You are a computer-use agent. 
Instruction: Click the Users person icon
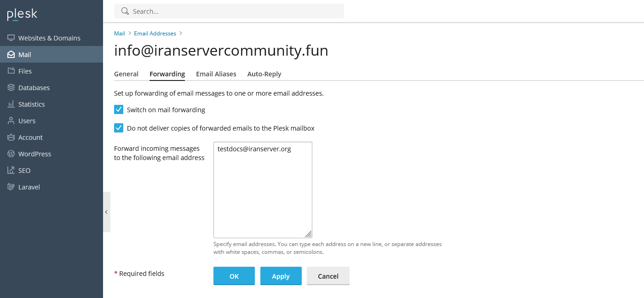click(x=11, y=120)
